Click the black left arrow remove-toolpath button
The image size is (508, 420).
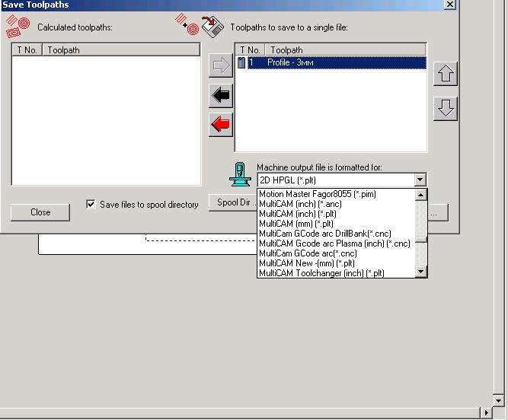tap(221, 96)
